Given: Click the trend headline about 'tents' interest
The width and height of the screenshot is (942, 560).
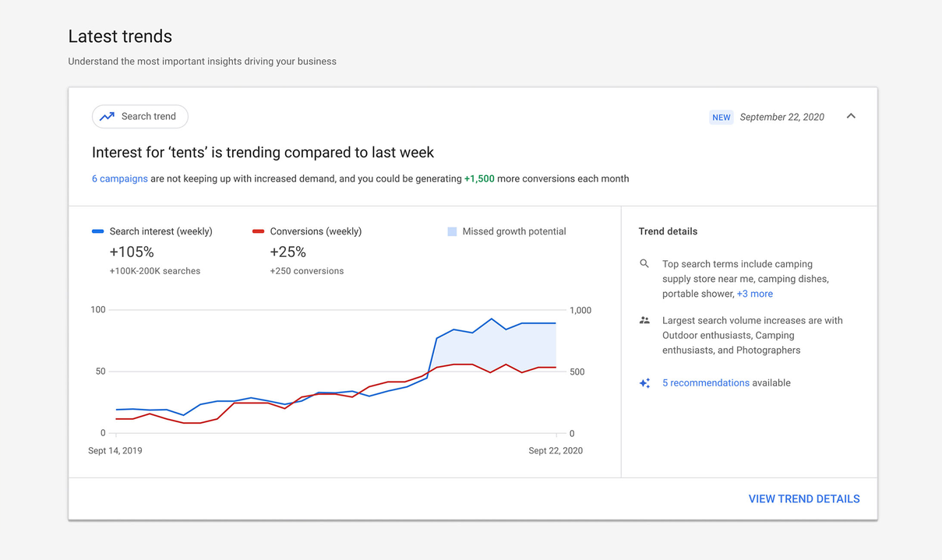Looking at the screenshot, I should click(x=263, y=153).
